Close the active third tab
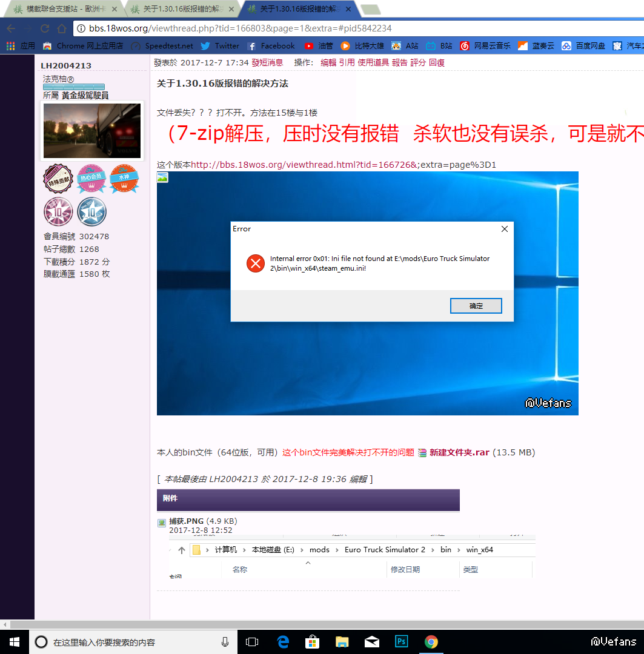 tap(348, 8)
